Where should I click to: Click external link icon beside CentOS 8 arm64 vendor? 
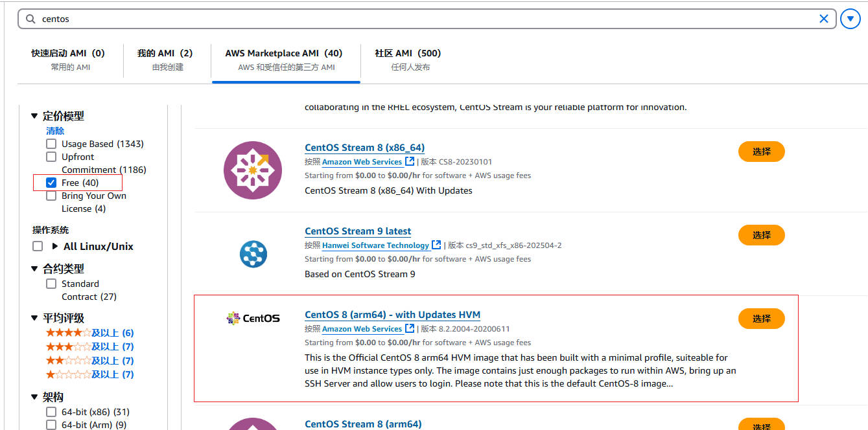410,328
